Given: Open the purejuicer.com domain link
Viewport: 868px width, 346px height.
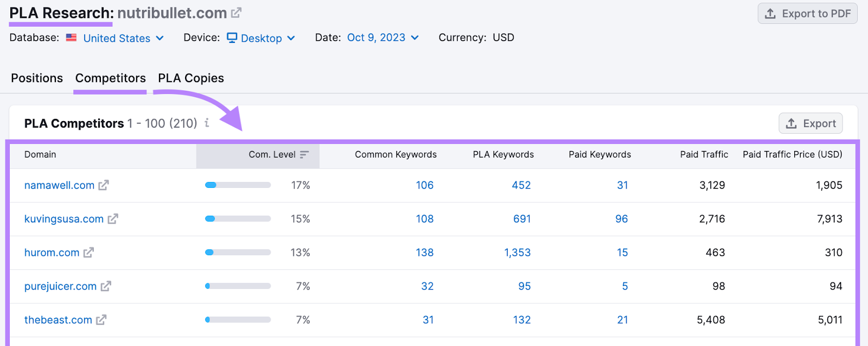Looking at the screenshot, I should pyautogui.click(x=60, y=286).
